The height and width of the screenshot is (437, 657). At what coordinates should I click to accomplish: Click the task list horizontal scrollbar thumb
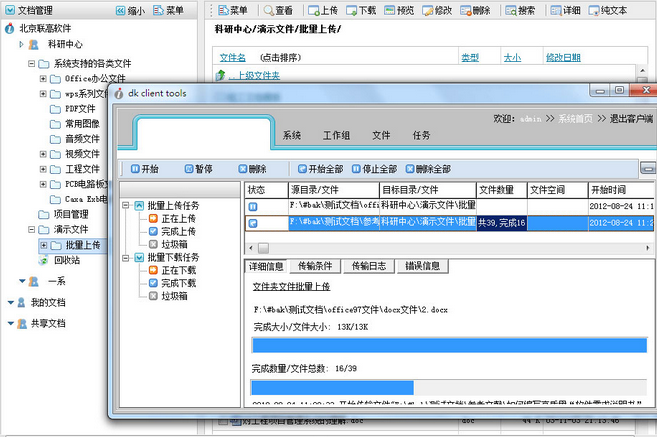point(263,248)
